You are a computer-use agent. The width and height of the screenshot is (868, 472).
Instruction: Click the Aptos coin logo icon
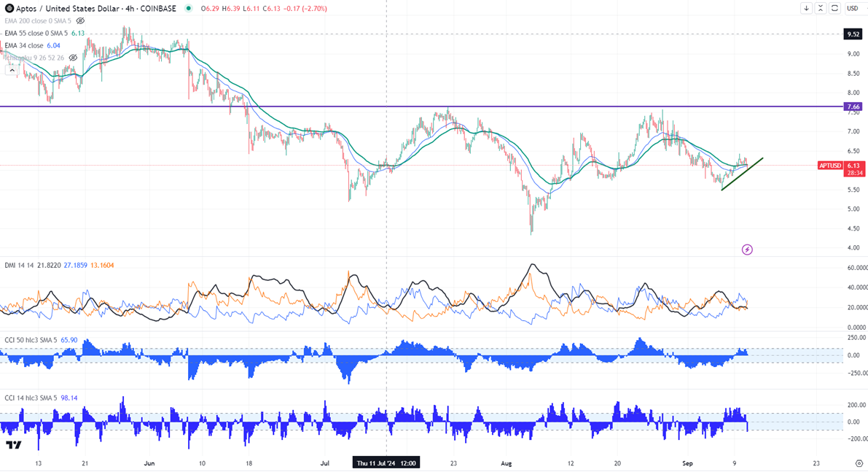pos(9,8)
